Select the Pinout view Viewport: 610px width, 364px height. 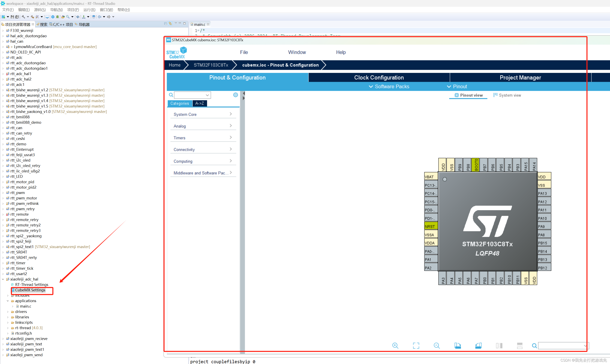click(468, 95)
